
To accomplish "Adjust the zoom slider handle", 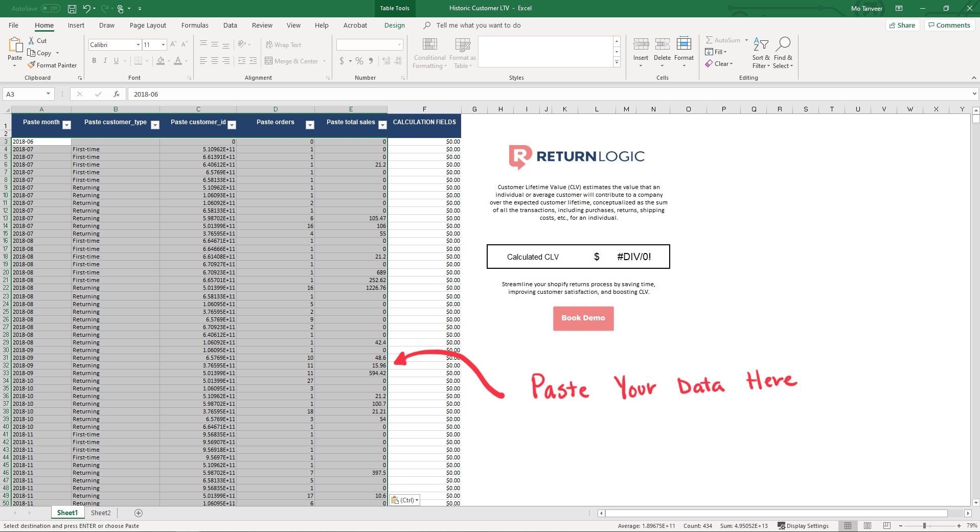I will [924, 525].
